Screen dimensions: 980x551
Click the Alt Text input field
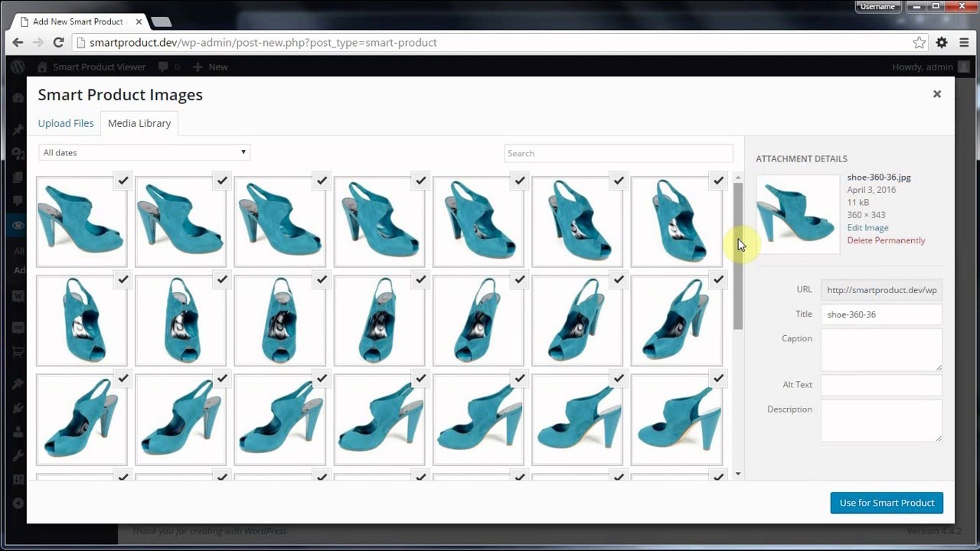click(881, 385)
